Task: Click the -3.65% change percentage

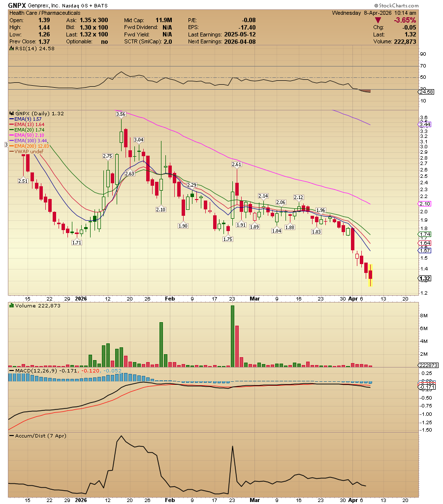Action: [x=405, y=20]
